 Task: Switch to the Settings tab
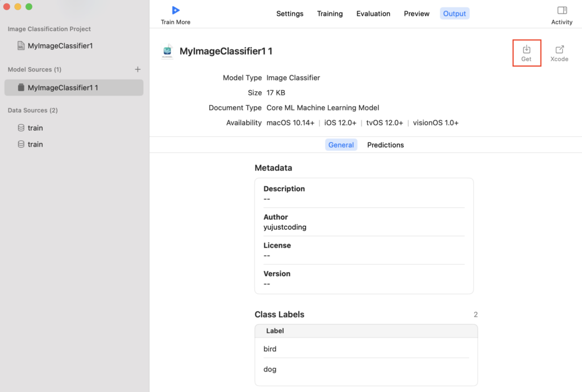point(290,14)
